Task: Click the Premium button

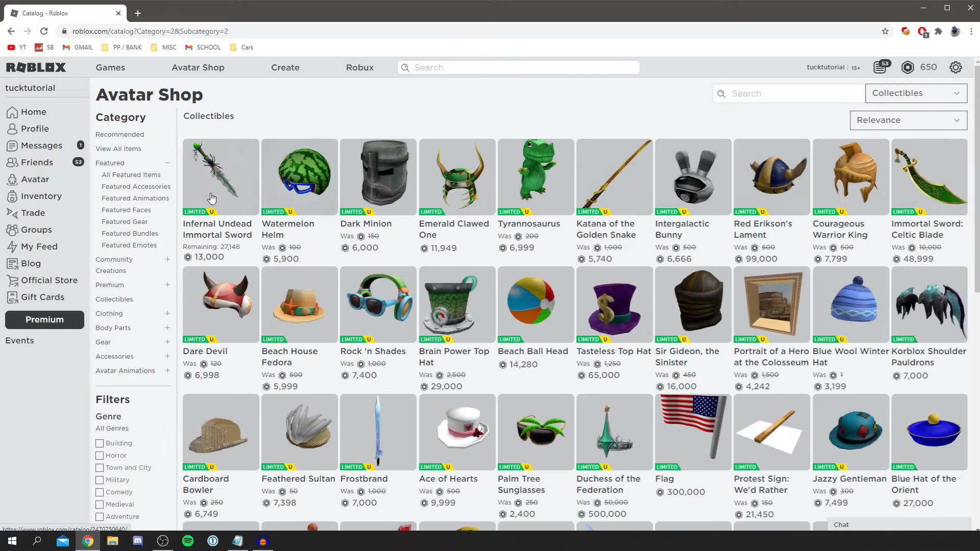Action: [x=44, y=320]
